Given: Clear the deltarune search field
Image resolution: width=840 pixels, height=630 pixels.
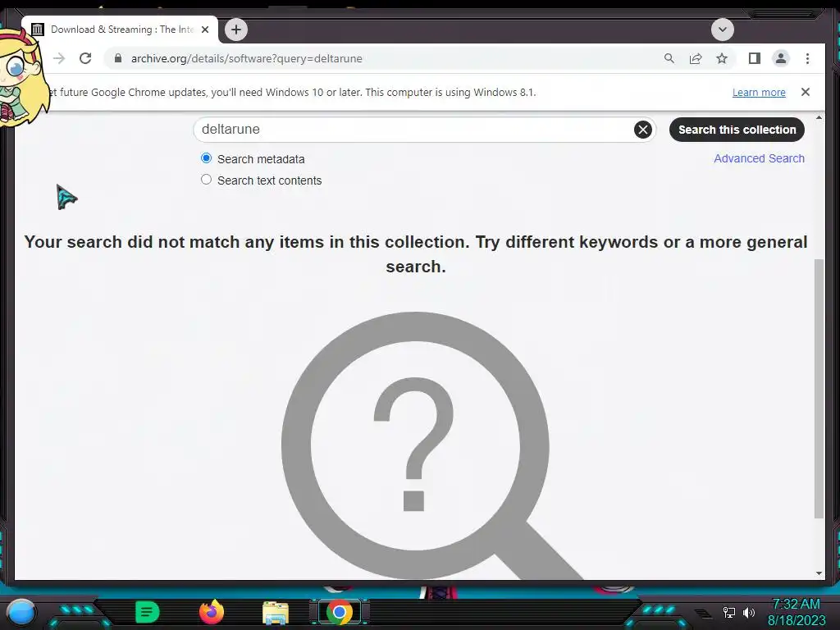Looking at the screenshot, I should [x=643, y=130].
